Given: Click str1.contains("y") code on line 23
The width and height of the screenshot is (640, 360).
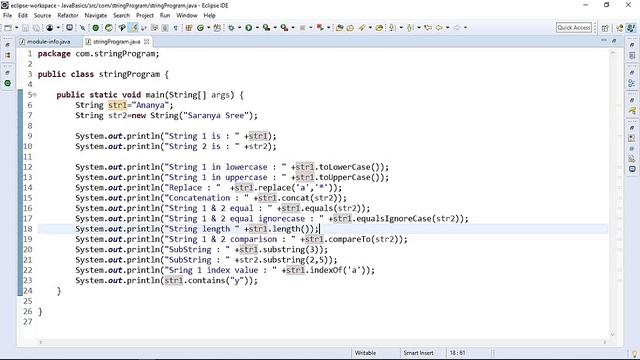Looking at the screenshot, I should pos(208,280).
